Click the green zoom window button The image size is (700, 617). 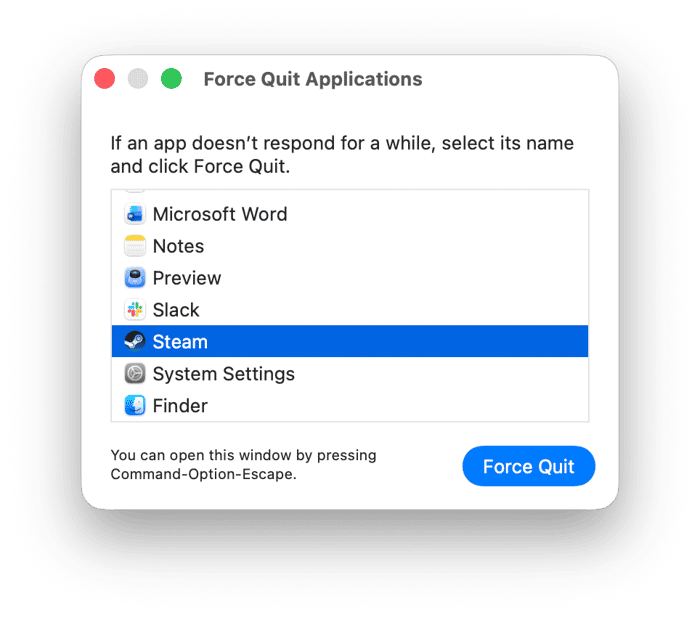coord(171,79)
